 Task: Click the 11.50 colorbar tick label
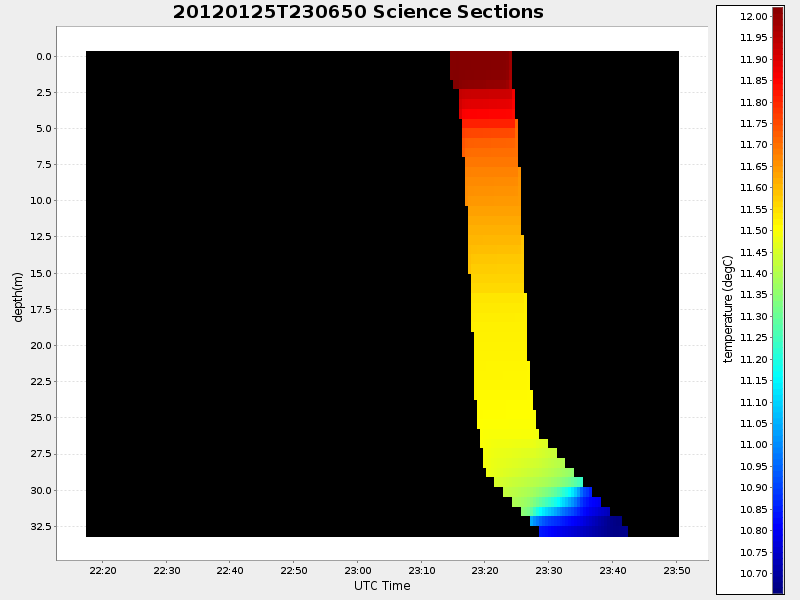click(x=754, y=231)
